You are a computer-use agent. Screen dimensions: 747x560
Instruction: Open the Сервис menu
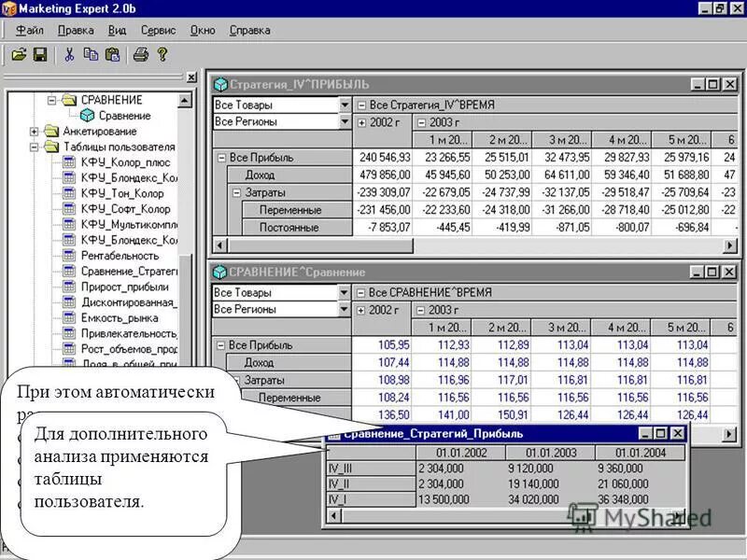click(x=158, y=30)
